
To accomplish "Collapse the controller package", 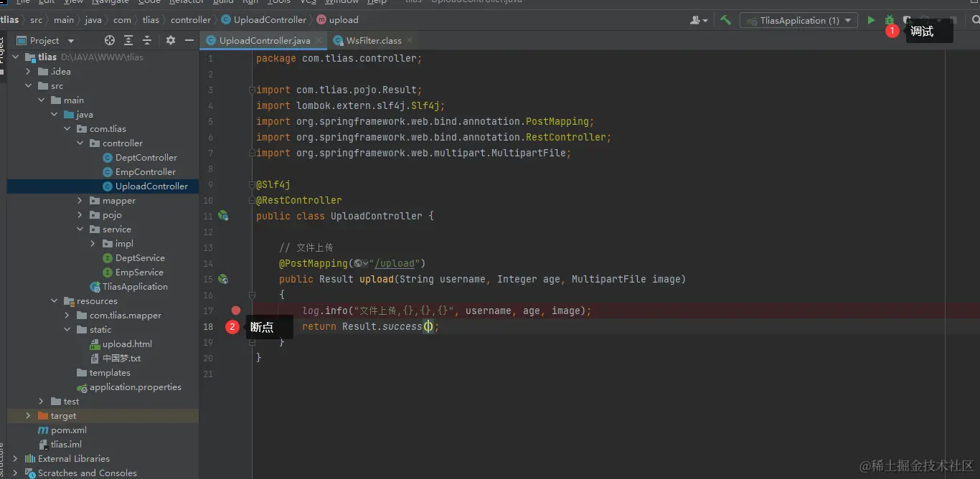I will pyautogui.click(x=80, y=143).
